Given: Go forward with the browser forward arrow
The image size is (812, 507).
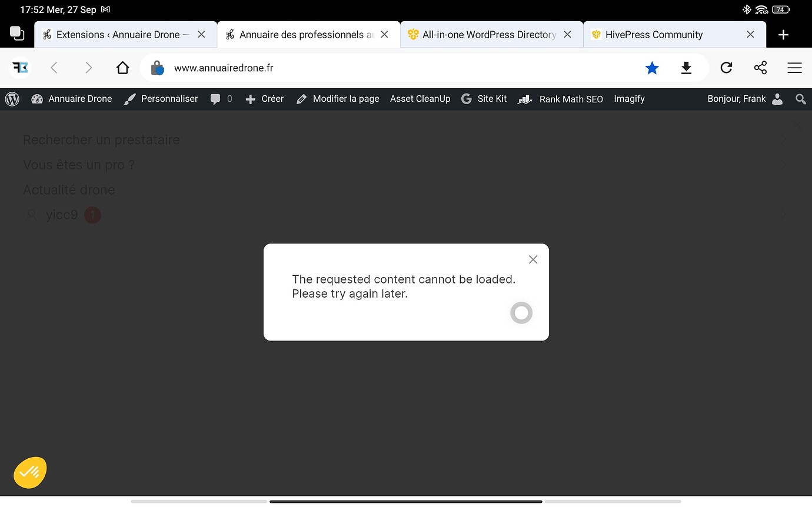Looking at the screenshot, I should pos(88,68).
